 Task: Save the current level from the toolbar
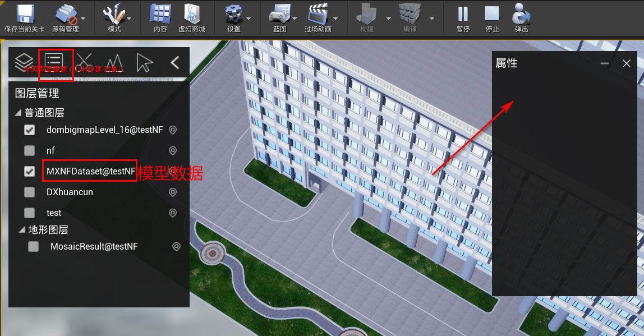tap(24, 18)
